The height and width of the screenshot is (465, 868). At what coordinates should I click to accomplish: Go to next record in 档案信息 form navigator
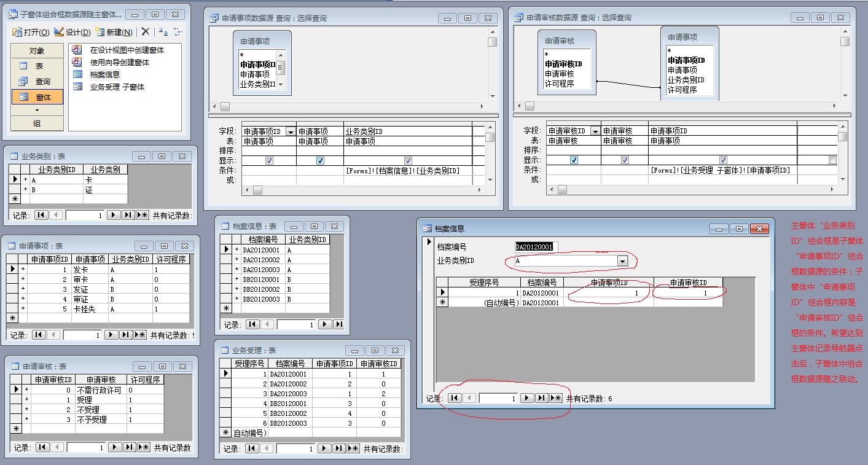click(x=527, y=398)
